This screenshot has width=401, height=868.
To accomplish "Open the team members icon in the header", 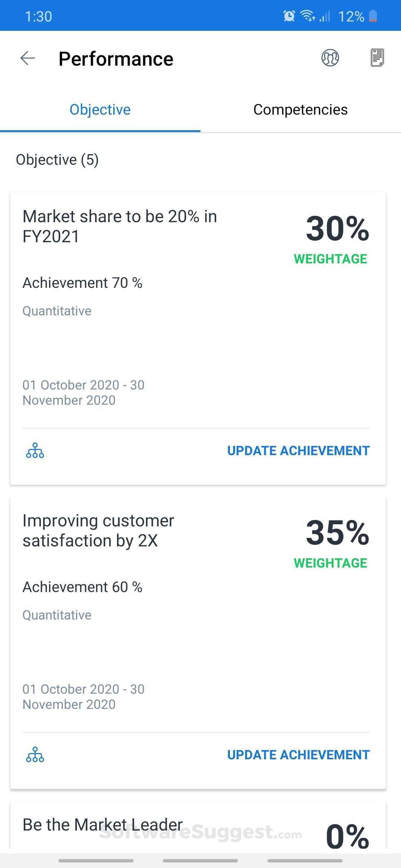I will tap(330, 58).
